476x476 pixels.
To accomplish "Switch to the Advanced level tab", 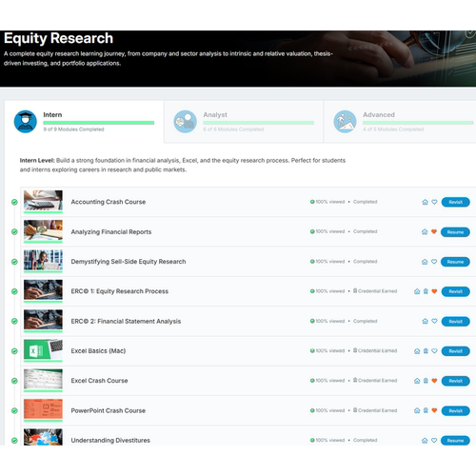I will coord(400,122).
